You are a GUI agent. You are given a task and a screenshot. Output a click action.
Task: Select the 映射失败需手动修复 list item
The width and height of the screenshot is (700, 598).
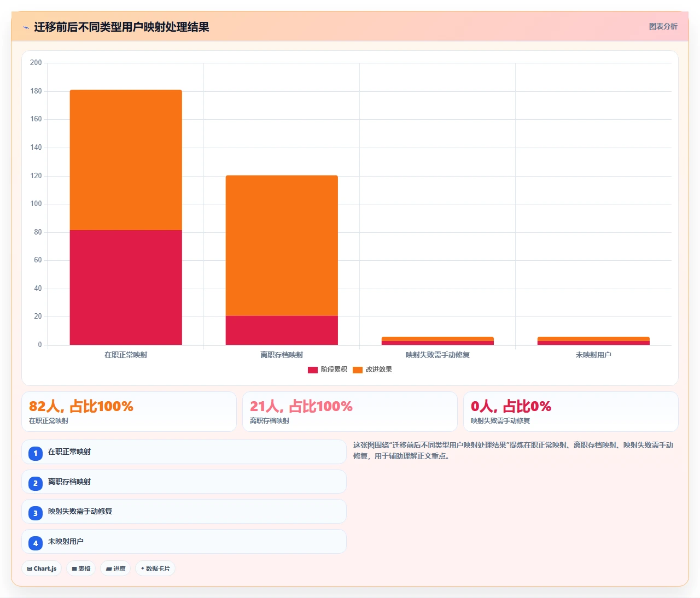184,512
